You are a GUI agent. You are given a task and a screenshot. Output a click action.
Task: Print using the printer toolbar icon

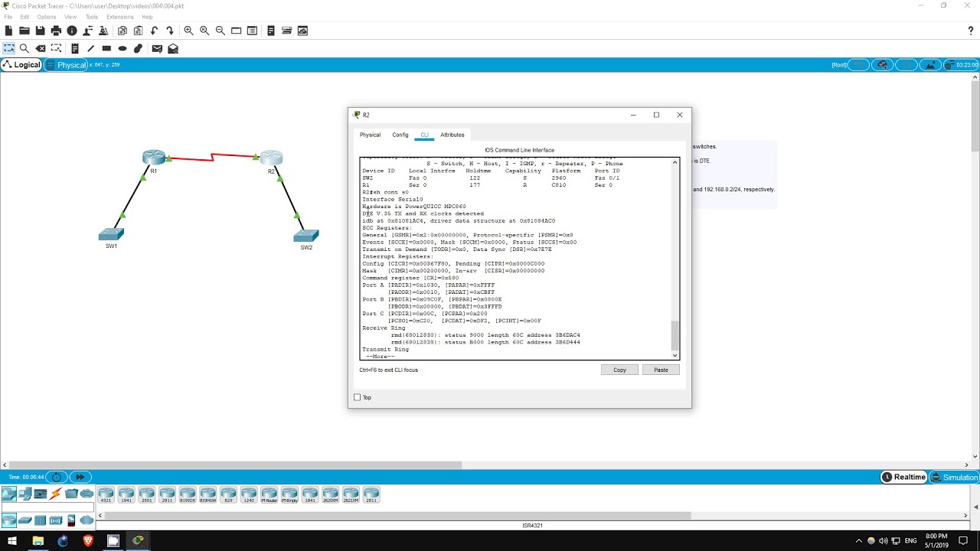point(56,31)
